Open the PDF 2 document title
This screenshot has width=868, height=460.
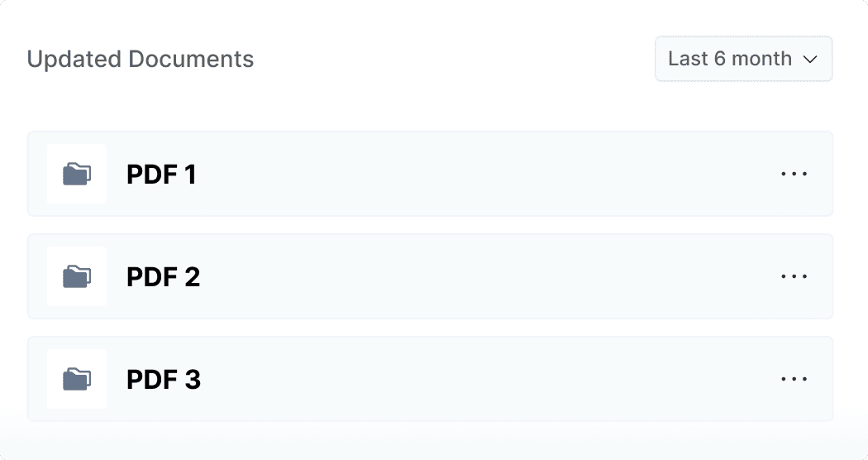(x=163, y=277)
